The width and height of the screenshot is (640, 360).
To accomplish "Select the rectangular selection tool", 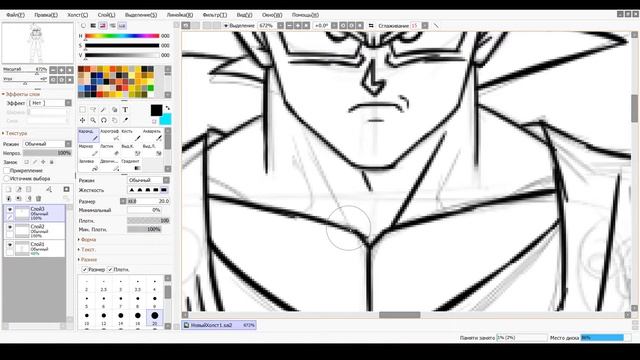I will pyautogui.click(x=82, y=110).
